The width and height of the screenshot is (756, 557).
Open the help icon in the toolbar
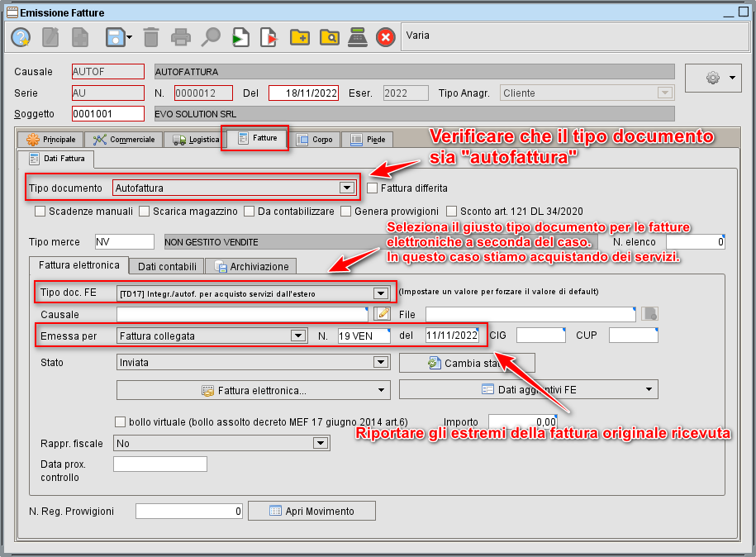click(19, 36)
